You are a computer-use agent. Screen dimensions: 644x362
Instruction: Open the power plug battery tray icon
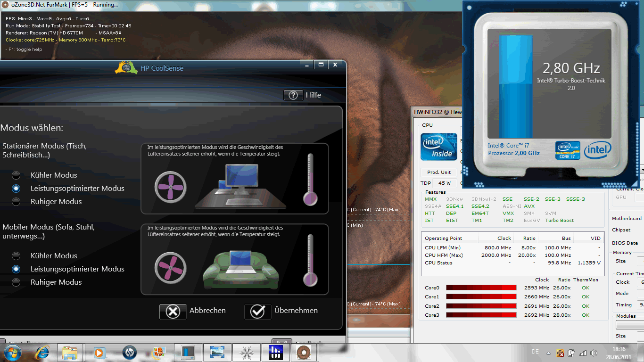[x=571, y=353]
